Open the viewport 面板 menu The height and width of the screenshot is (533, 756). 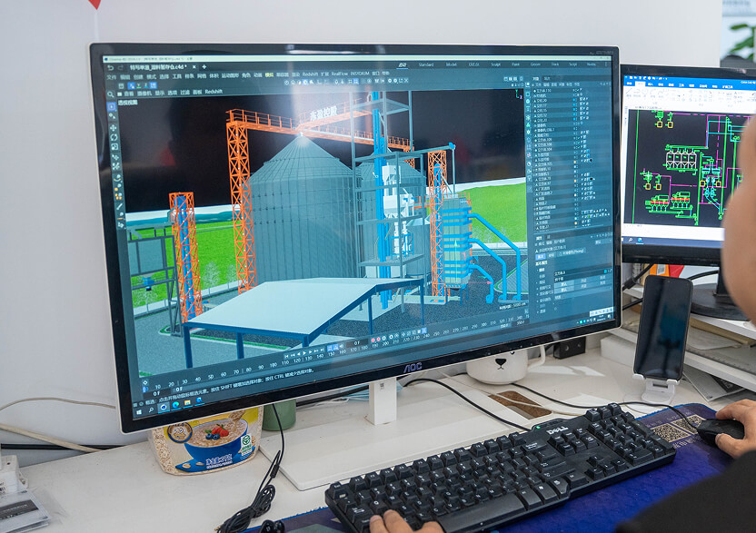tap(197, 92)
